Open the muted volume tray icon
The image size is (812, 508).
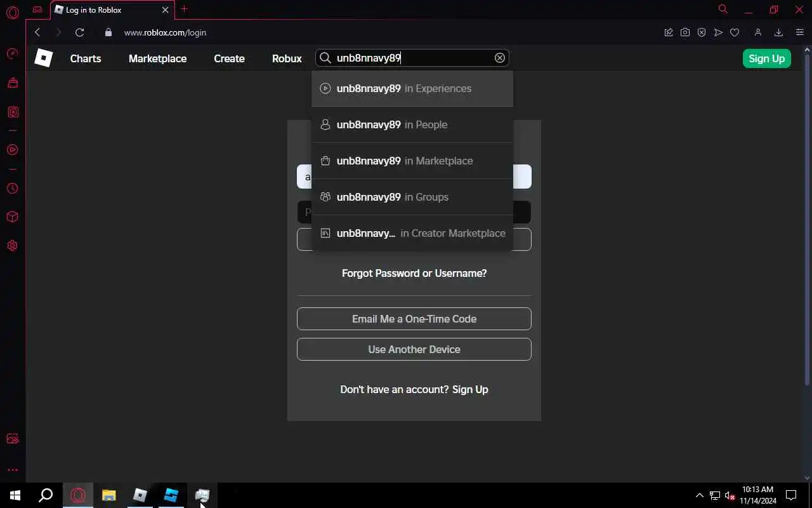point(730,495)
